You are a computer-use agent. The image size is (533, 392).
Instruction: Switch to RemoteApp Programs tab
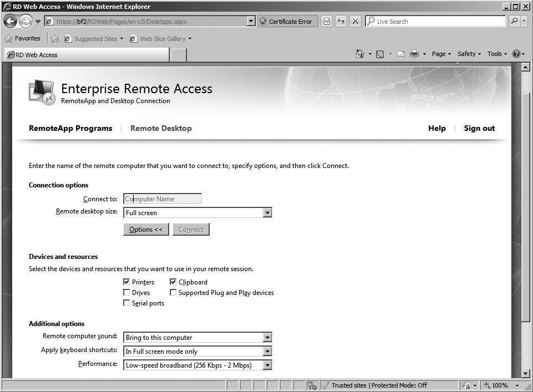coord(70,129)
